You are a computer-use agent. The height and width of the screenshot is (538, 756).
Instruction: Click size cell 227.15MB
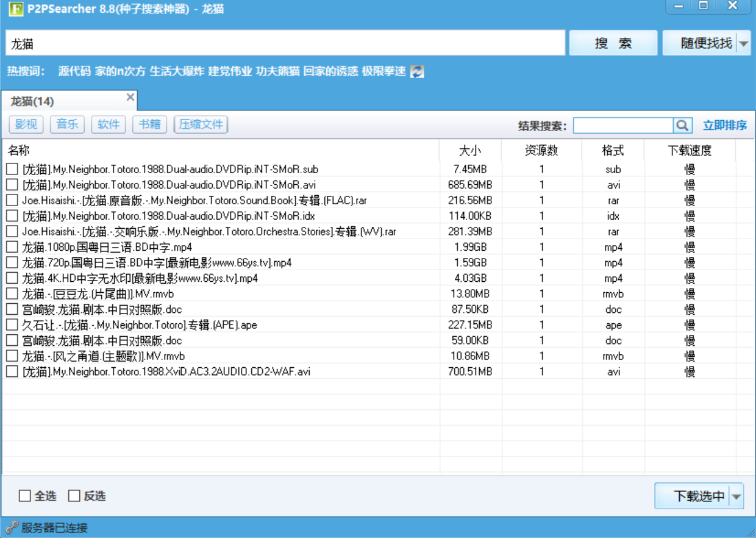click(470, 325)
